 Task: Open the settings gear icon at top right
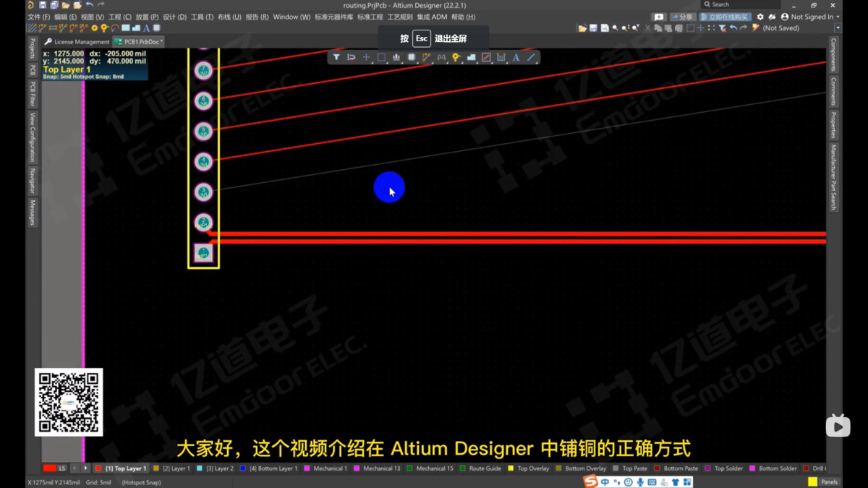pyautogui.click(x=760, y=17)
